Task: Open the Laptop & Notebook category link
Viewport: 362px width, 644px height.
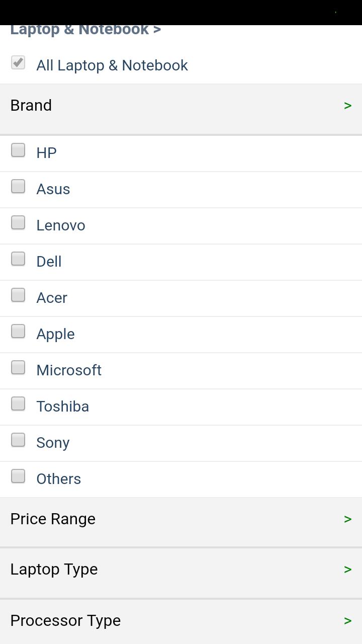Action: tap(85, 29)
